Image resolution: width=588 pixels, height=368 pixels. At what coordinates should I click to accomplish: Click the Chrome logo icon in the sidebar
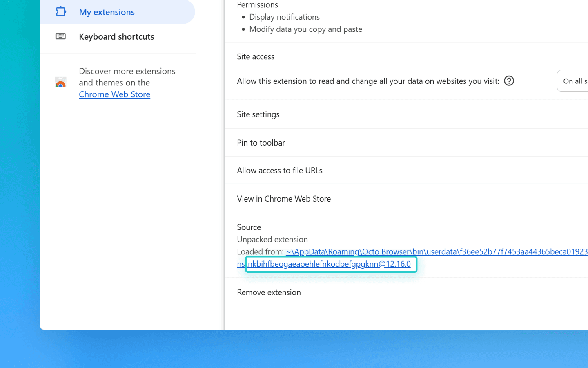(x=60, y=83)
